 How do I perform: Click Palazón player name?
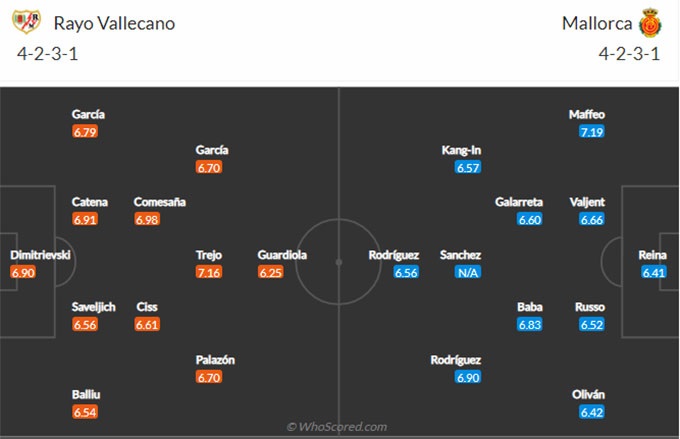[x=215, y=360]
